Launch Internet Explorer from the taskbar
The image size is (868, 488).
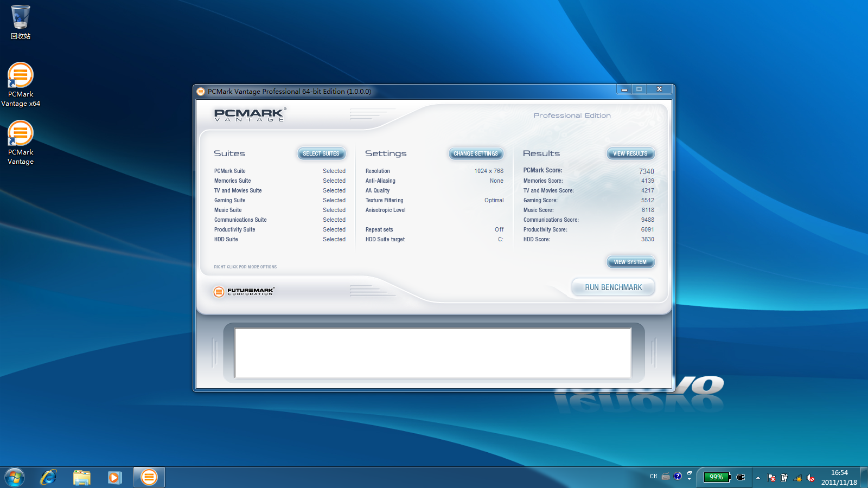[x=48, y=477]
